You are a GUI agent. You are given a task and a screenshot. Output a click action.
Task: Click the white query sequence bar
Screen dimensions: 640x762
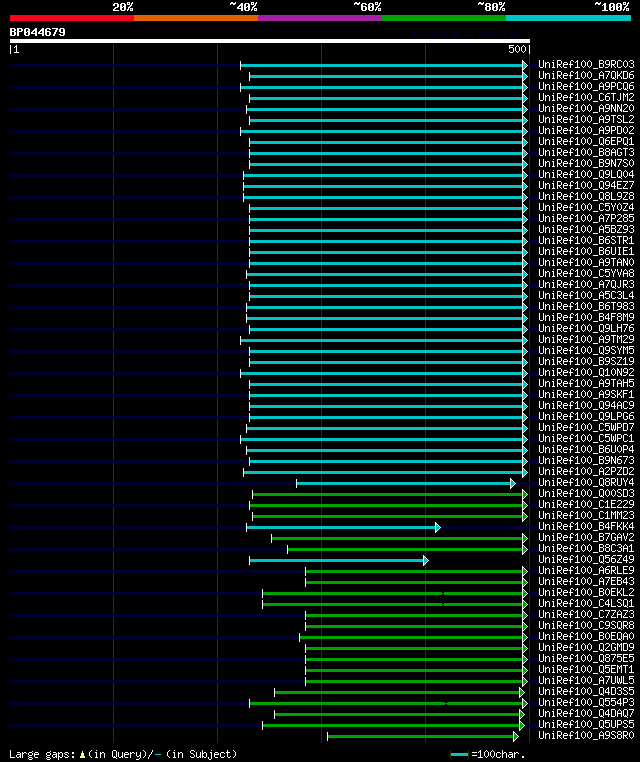point(270,41)
